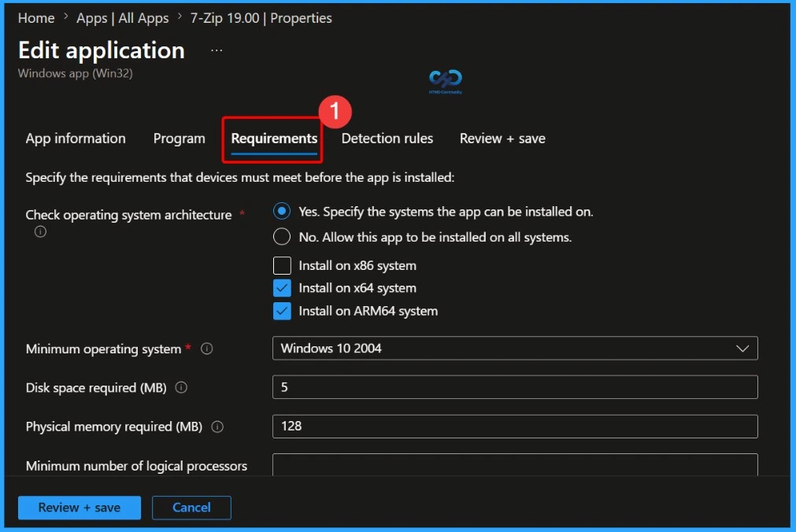Show info for Minimum operating system
796x532 pixels.
click(206, 349)
